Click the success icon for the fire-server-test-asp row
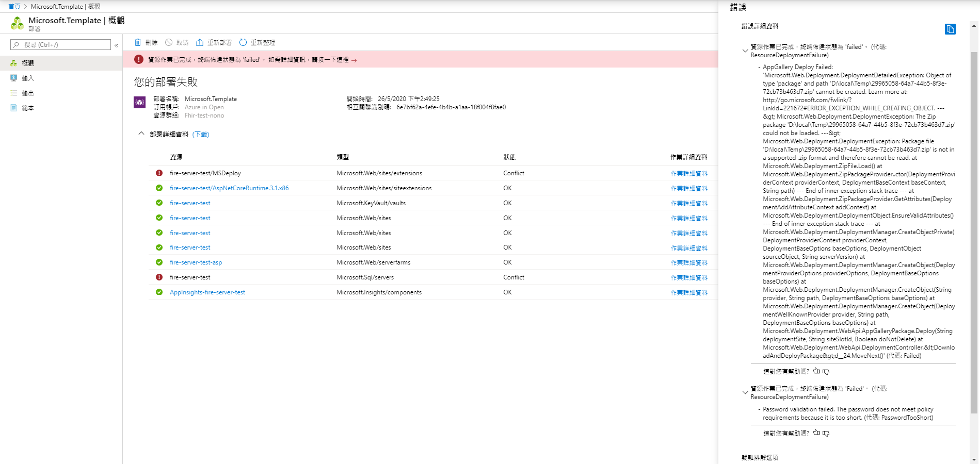The image size is (980, 464). tap(159, 262)
